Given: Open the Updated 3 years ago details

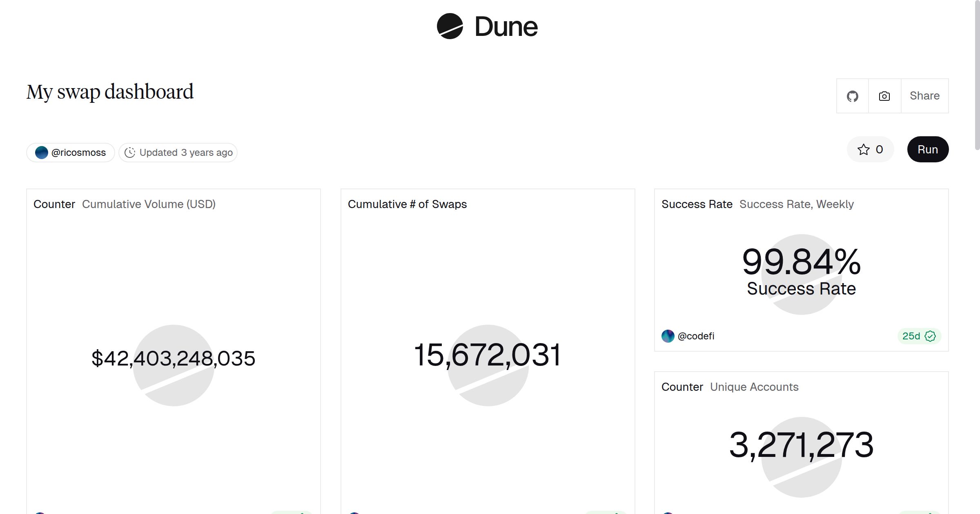Looking at the screenshot, I should pyautogui.click(x=178, y=152).
